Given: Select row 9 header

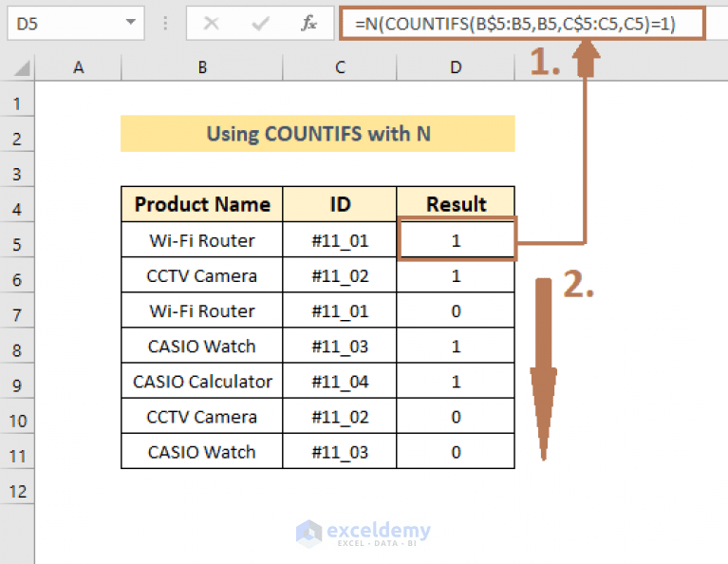Looking at the screenshot, I should coord(17,381).
